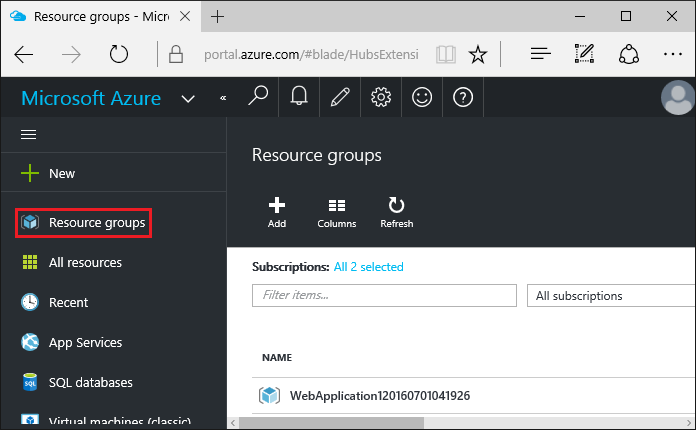Open portal settings gear
Image resolution: width=696 pixels, height=430 pixels.
click(381, 97)
